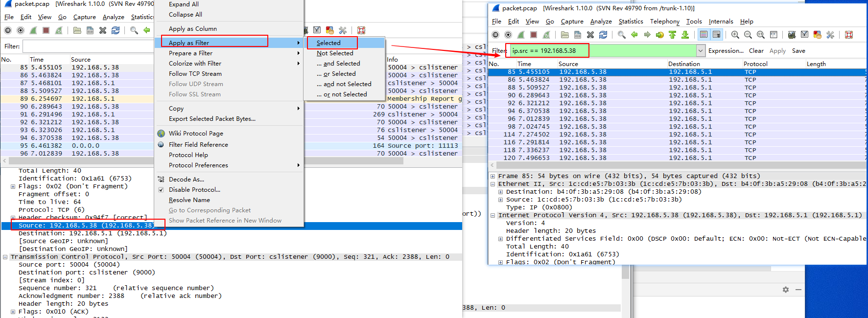Open capture options icon in right window
This screenshot has width=868, height=318.
pyautogui.click(x=508, y=35)
